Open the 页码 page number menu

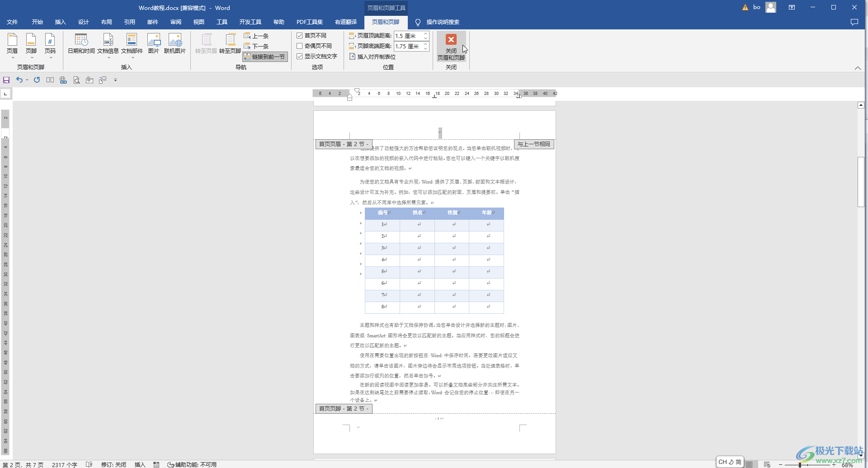pyautogui.click(x=50, y=46)
